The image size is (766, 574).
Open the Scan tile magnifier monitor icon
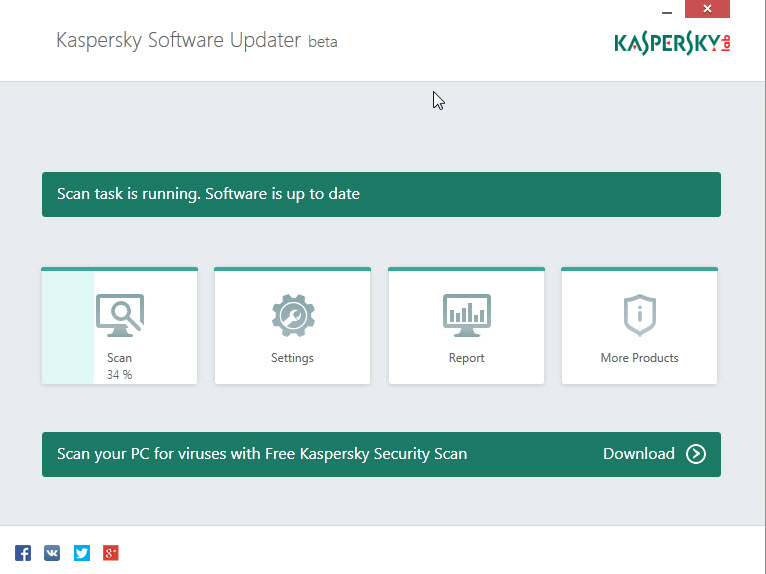tap(120, 315)
